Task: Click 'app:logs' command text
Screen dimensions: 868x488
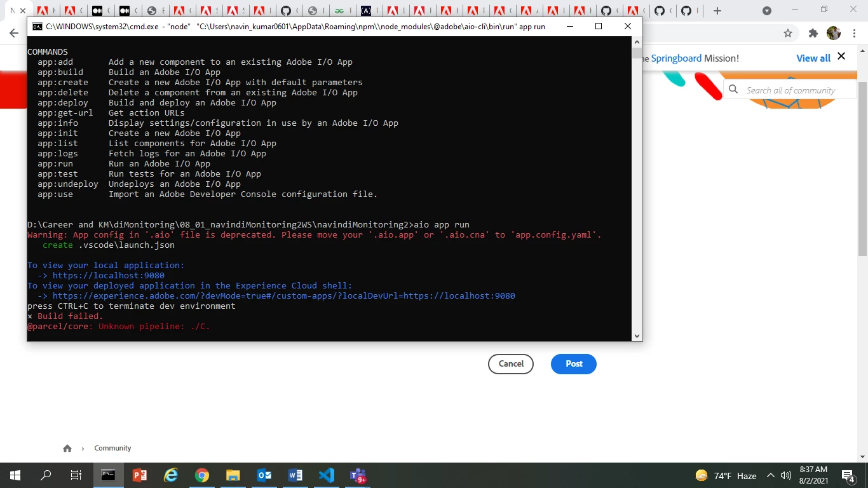Action: pyautogui.click(x=58, y=154)
